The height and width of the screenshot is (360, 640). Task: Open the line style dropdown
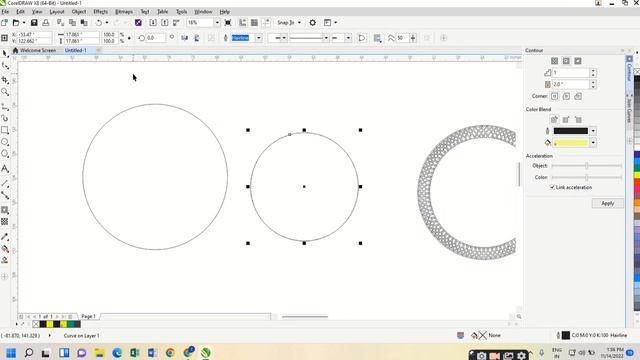coord(326,38)
